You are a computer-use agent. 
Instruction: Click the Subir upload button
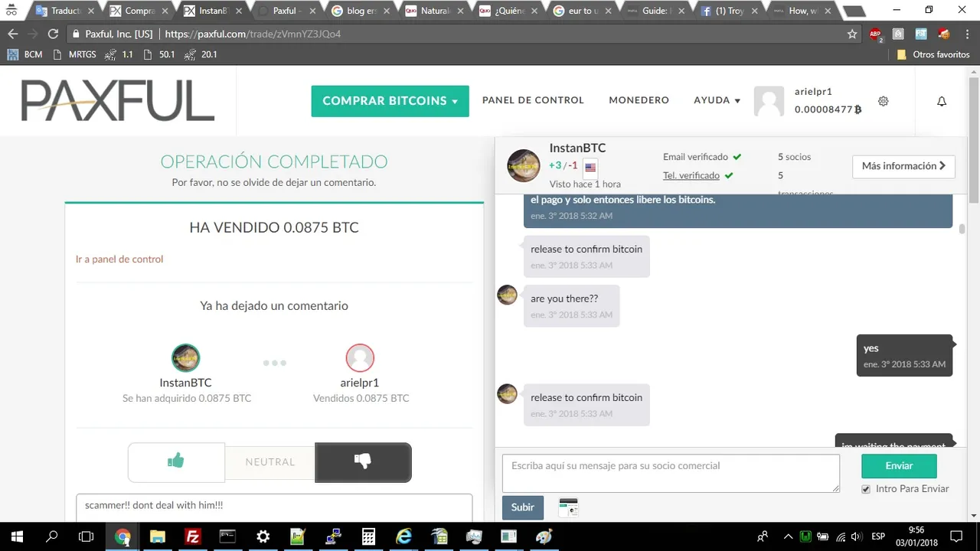click(523, 507)
